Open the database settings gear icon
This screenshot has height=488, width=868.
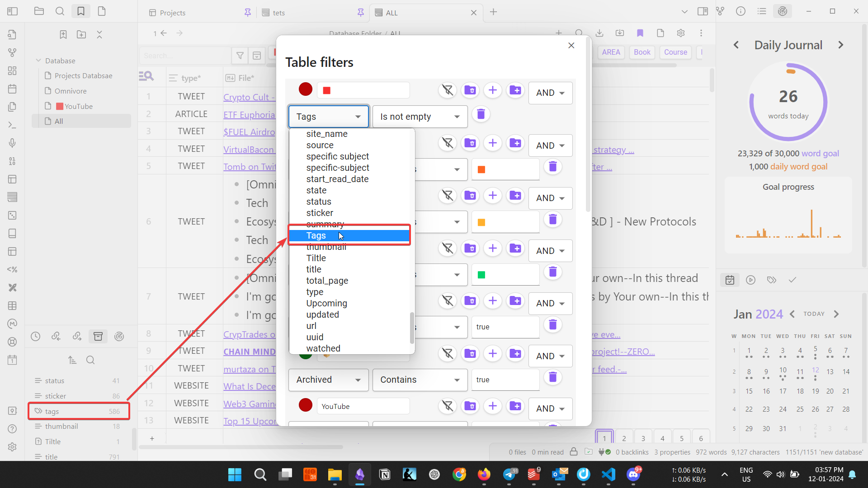pyautogui.click(x=681, y=33)
